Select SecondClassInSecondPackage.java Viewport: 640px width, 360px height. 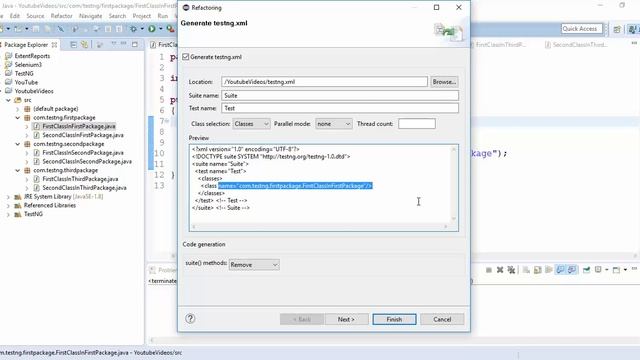(87, 161)
